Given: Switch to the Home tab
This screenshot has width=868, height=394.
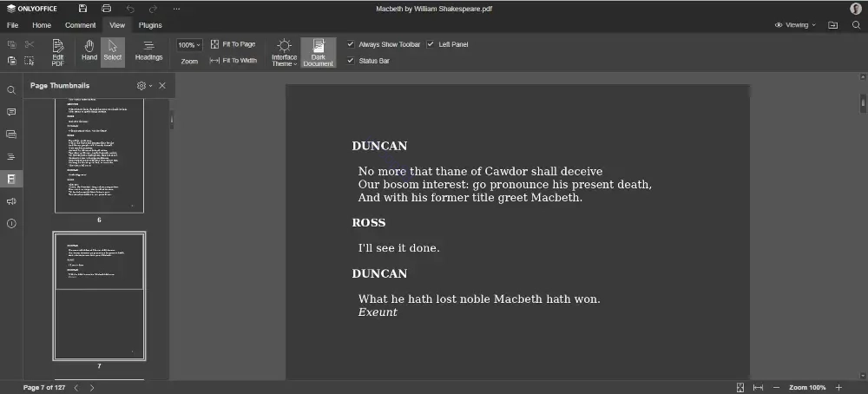Looking at the screenshot, I should (x=42, y=25).
